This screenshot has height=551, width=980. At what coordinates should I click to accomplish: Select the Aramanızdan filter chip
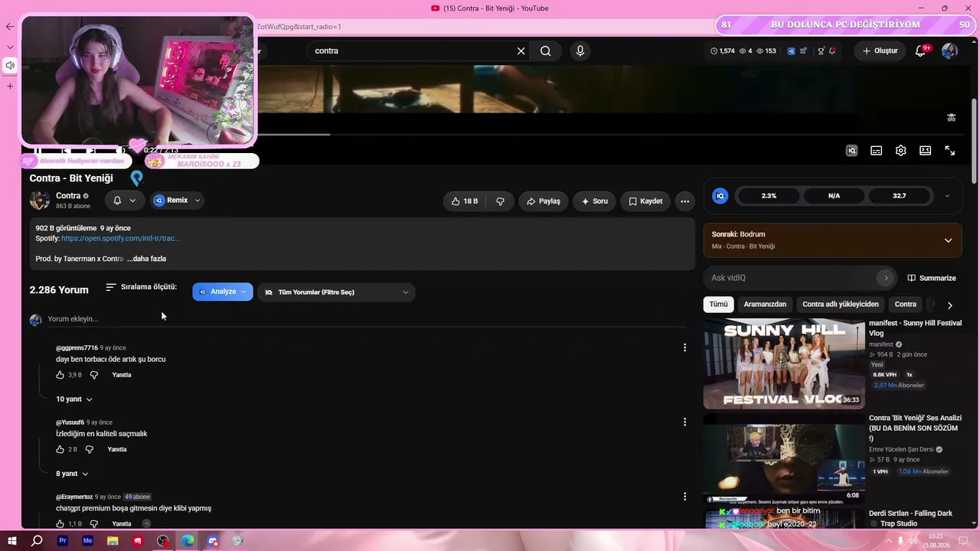click(765, 305)
